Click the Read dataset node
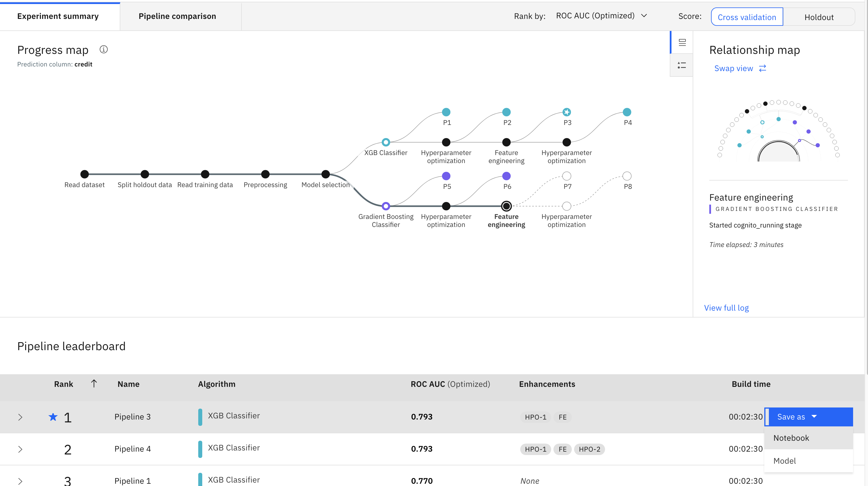 [85, 174]
